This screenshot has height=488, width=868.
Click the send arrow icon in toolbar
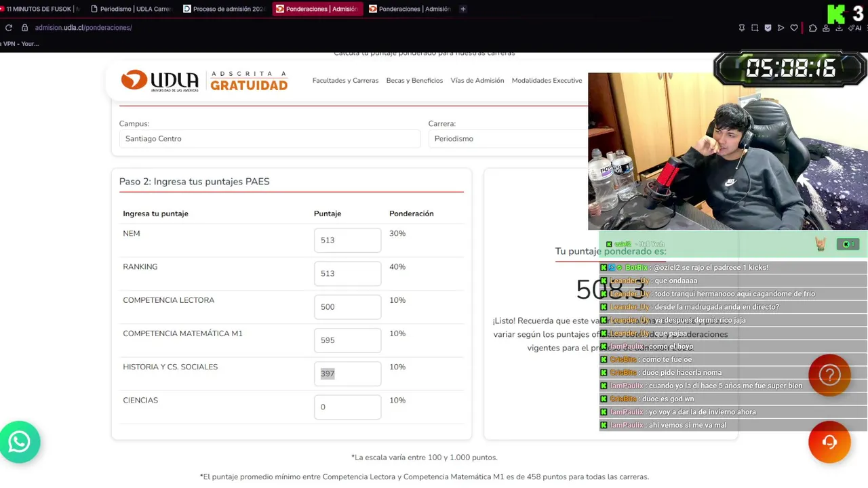(x=781, y=28)
